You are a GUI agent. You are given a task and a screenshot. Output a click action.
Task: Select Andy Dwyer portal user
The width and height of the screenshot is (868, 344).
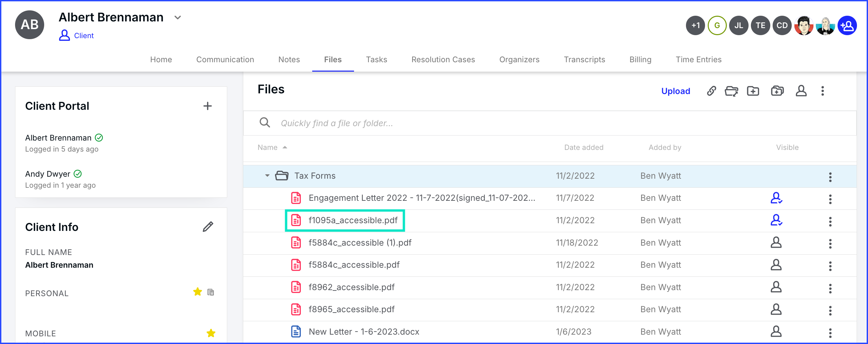pyautogui.click(x=48, y=174)
